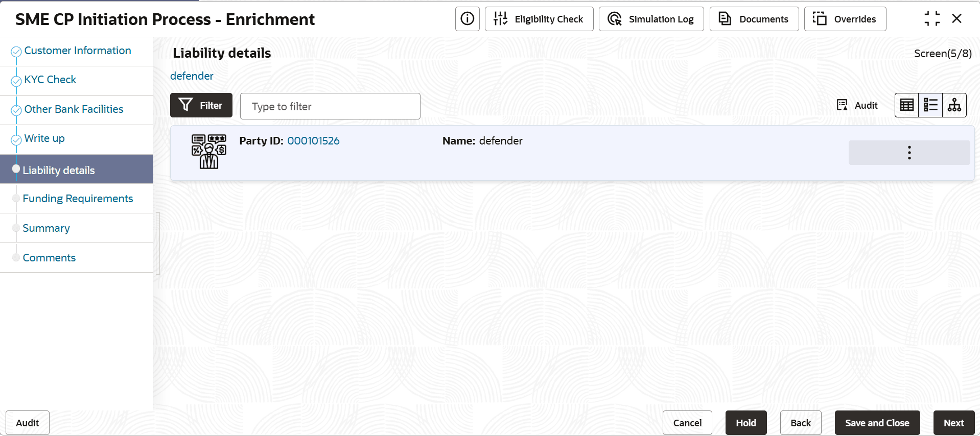Click the Filter button
This screenshot has height=436, width=980.
tap(201, 105)
